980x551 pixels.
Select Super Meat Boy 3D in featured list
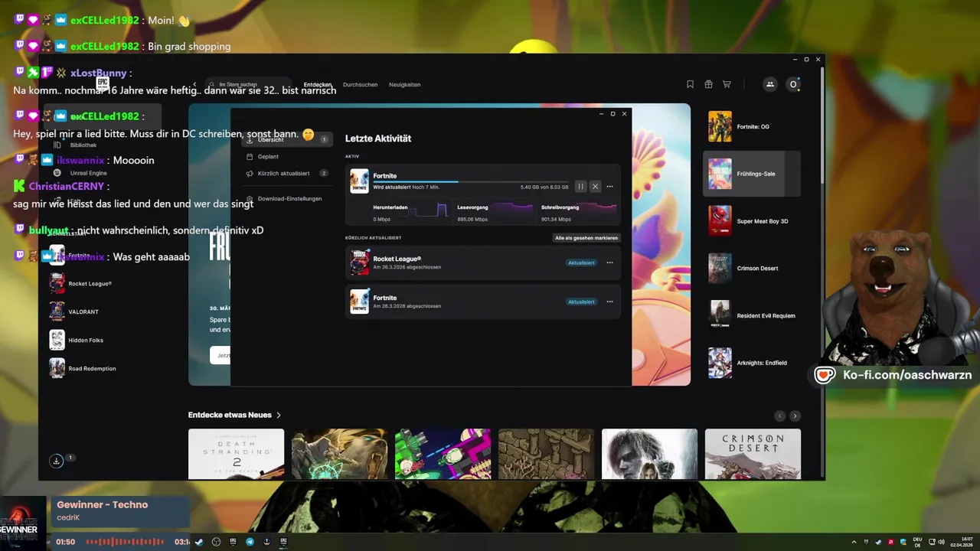click(751, 221)
